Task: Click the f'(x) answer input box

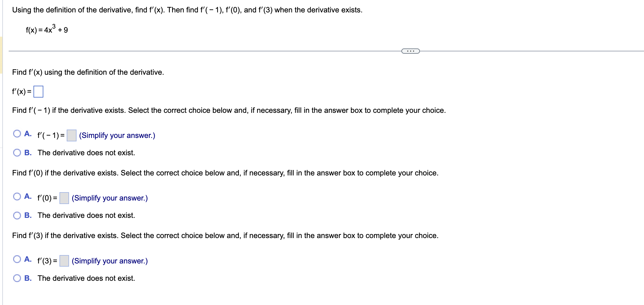Action: click(39, 91)
